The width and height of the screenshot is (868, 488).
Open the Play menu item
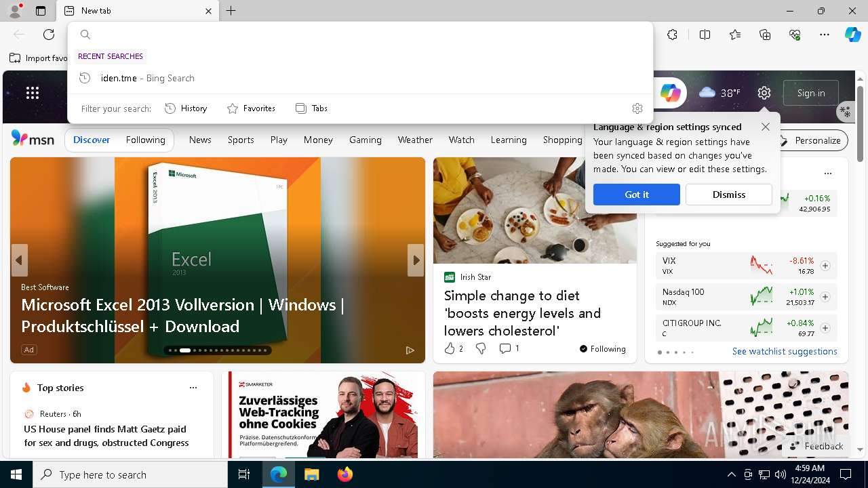[279, 140]
